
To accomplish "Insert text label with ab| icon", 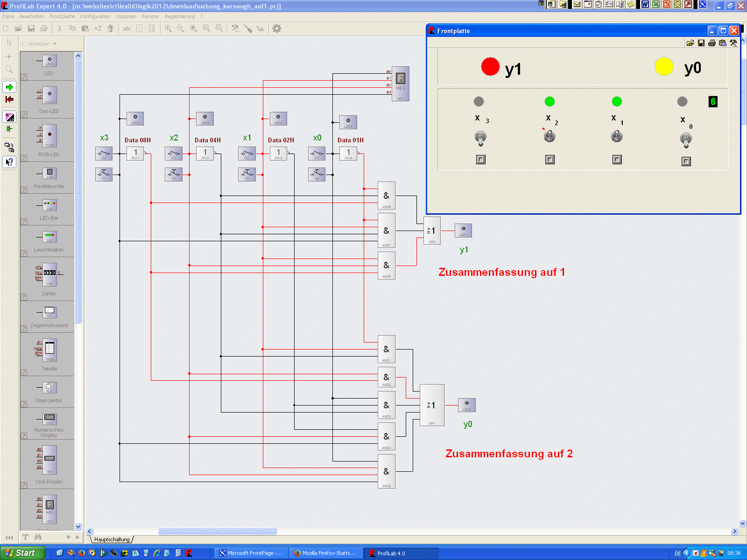I will 127,28.
